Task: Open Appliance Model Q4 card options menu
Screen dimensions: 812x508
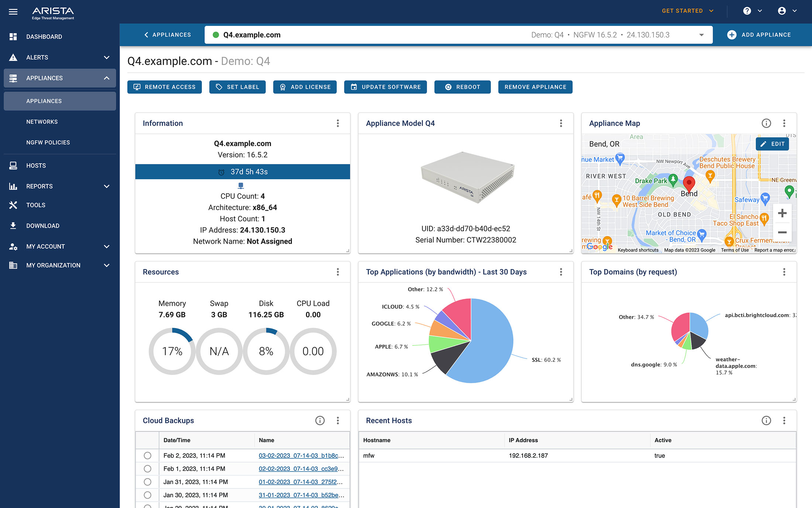Action: [561, 123]
